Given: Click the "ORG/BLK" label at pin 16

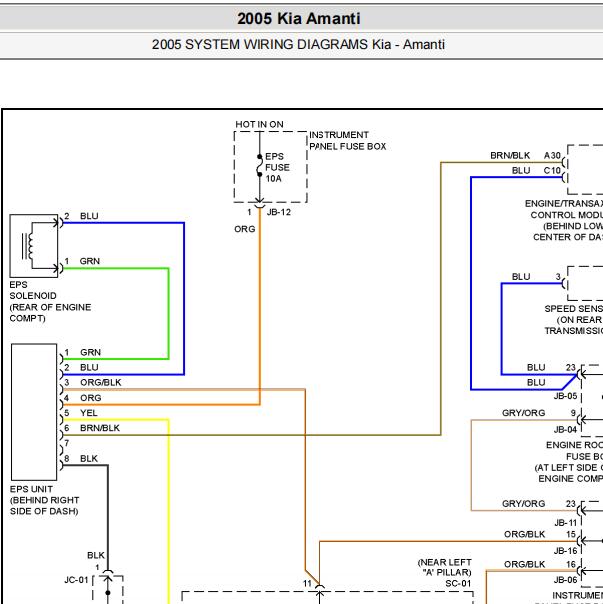Looking at the screenshot, I should [x=524, y=564].
